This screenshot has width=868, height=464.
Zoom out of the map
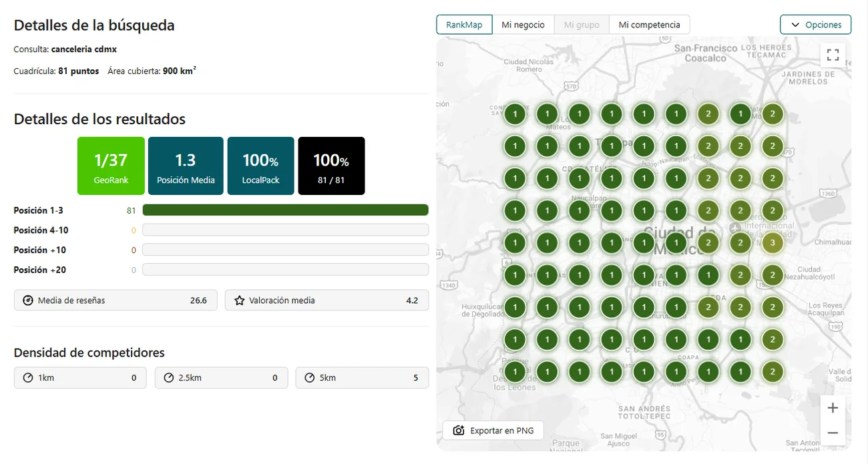coord(833,433)
